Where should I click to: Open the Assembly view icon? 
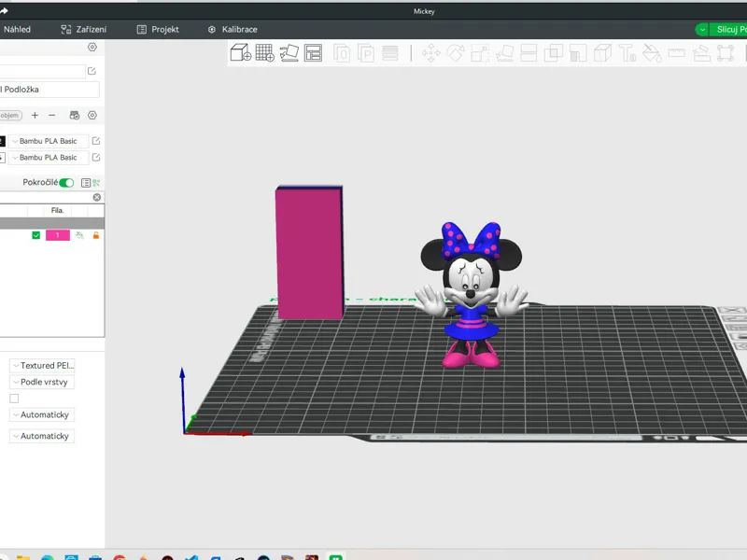[x=726, y=53]
